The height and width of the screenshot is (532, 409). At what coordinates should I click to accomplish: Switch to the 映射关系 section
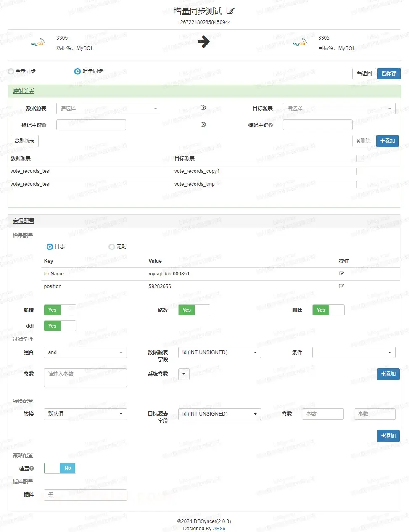(23, 90)
